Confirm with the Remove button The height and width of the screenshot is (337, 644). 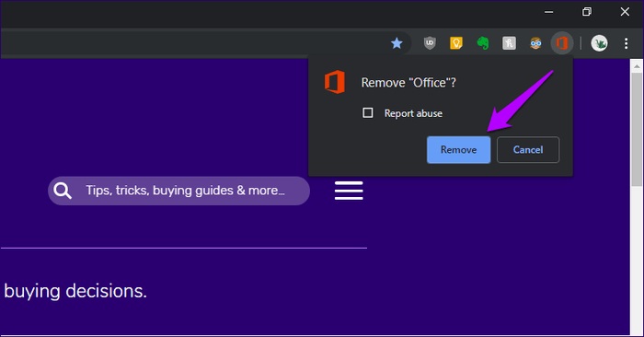click(458, 149)
